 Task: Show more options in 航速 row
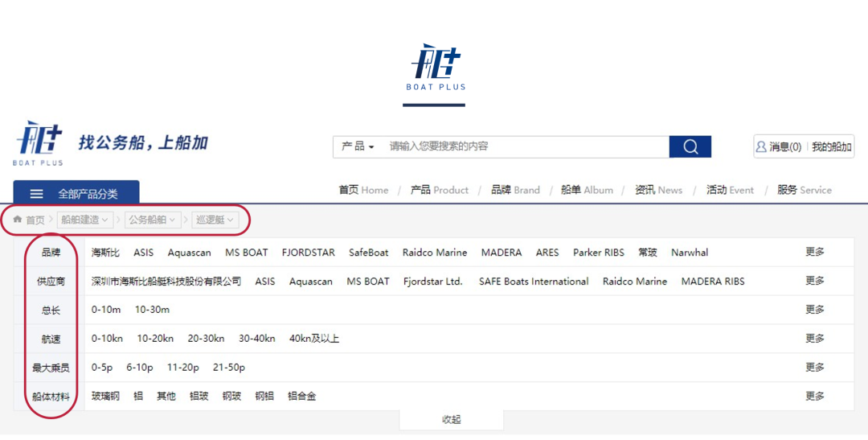(x=815, y=338)
